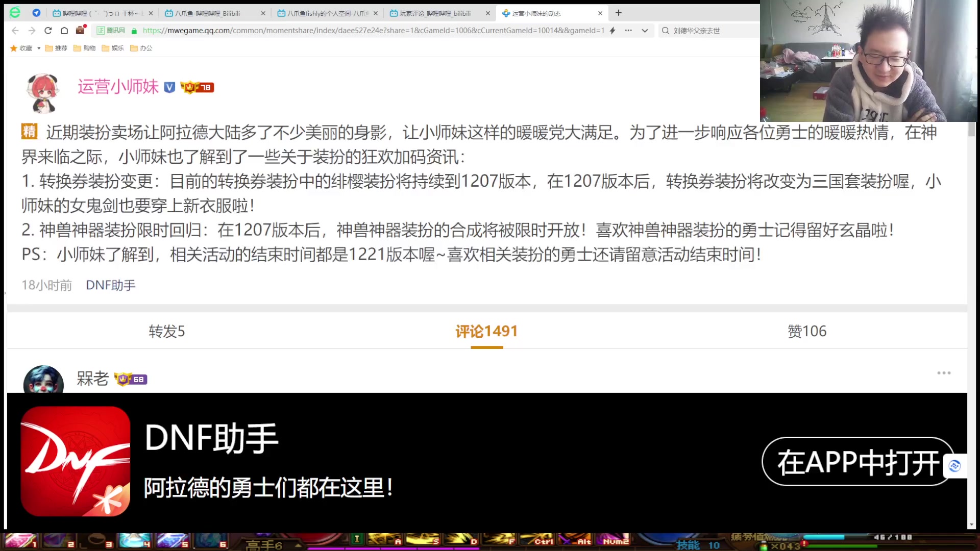This screenshot has height=551, width=980.
Task: Click game skill slot labeled Alt
Action: click(x=575, y=539)
